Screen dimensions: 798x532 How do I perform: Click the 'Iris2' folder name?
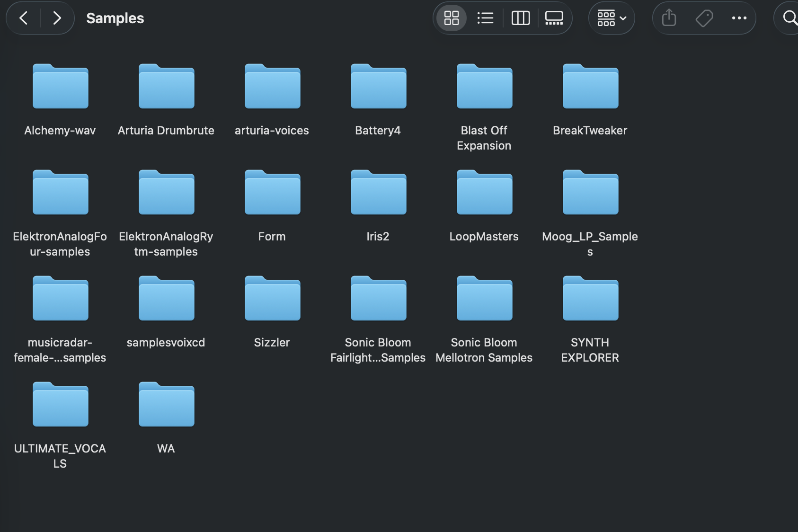coord(378,237)
